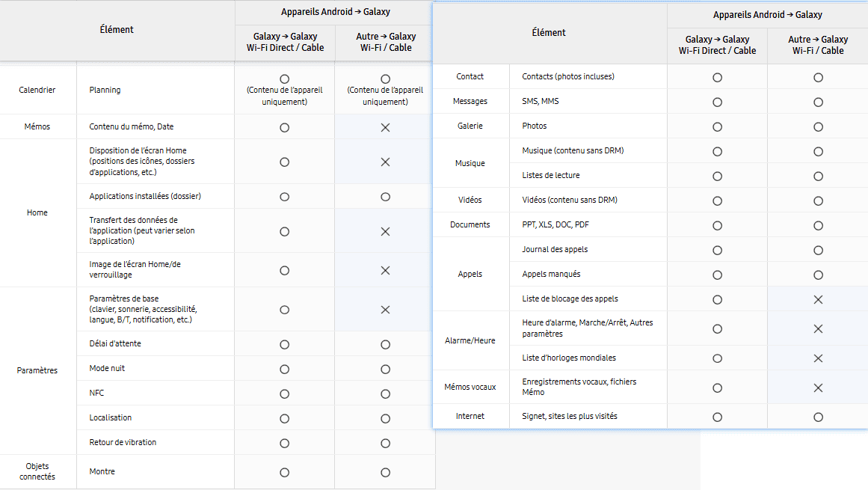The width and height of the screenshot is (868, 490).
Task: Click the 'Documents' category cell
Action: point(470,224)
